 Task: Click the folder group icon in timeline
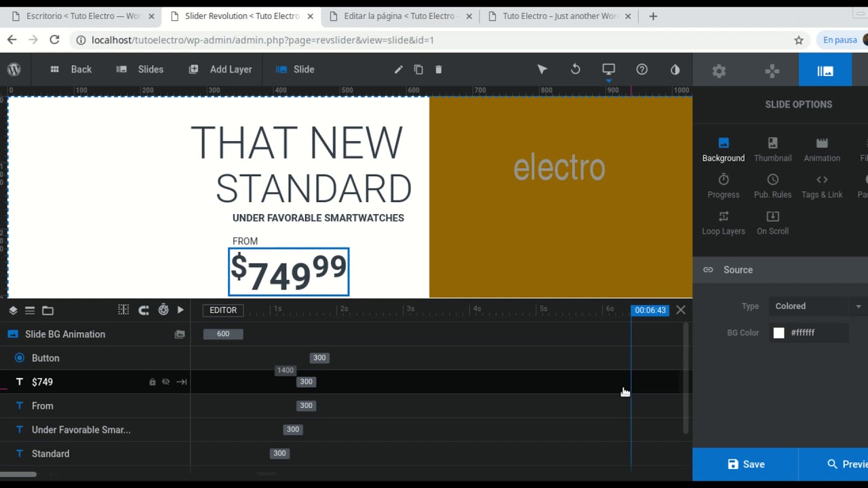tap(47, 310)
